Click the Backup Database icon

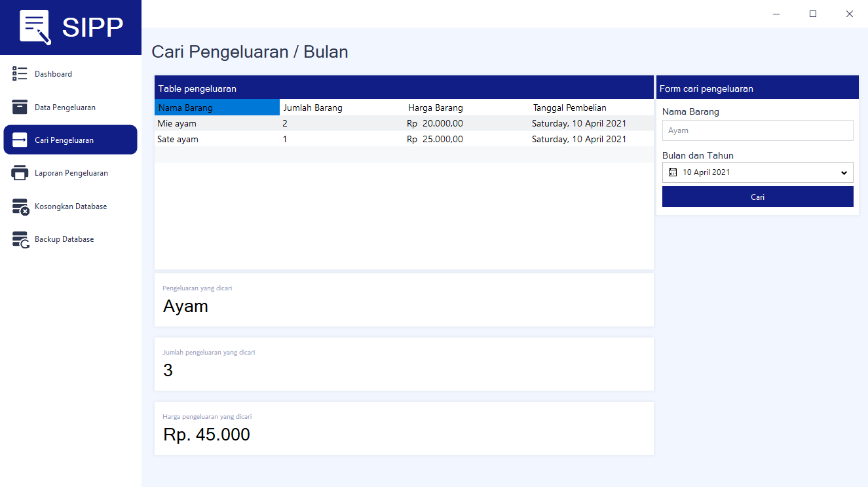20,239
